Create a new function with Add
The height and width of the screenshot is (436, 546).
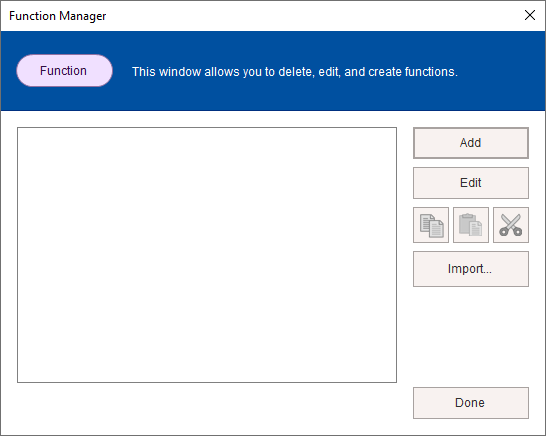pyautogui.click(x=471, y=143)
